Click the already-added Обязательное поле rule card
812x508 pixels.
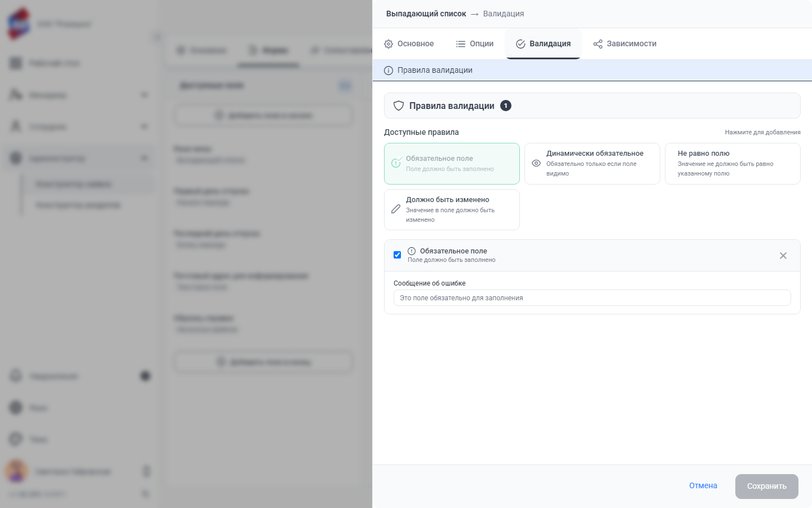coord(452,164)
